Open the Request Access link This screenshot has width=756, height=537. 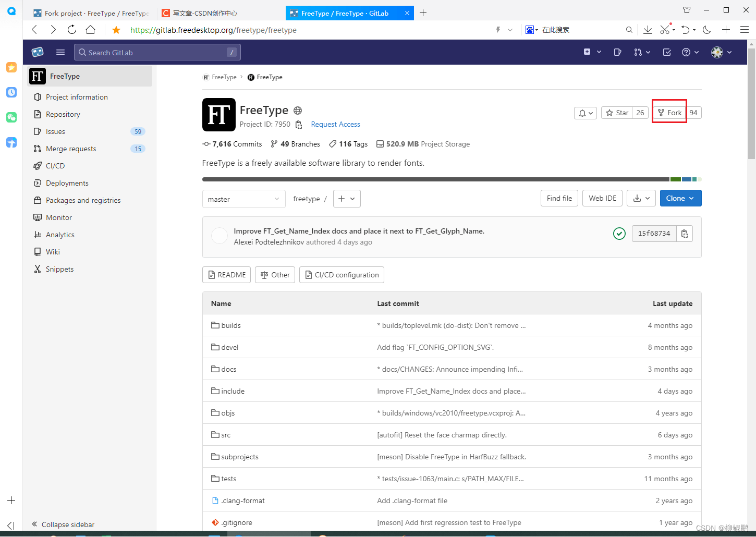(335, 124)
